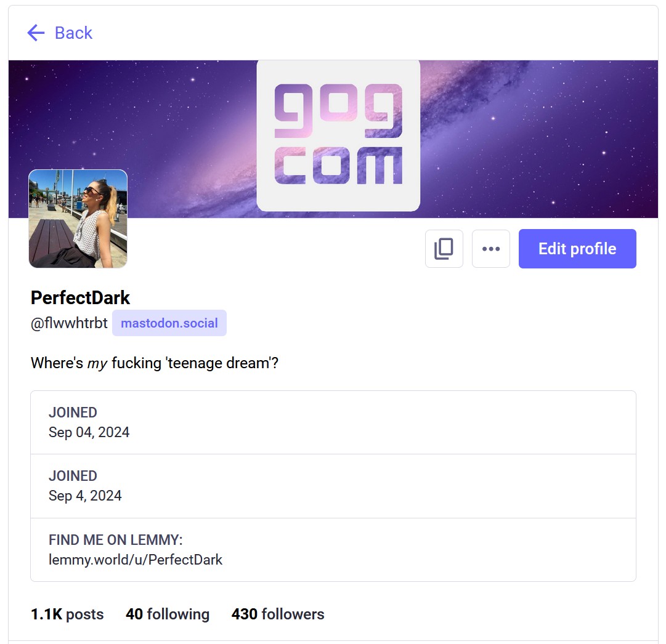Click the mastodon.social server badge
This screenshot has width=666, height=644.
click(169, 323)
